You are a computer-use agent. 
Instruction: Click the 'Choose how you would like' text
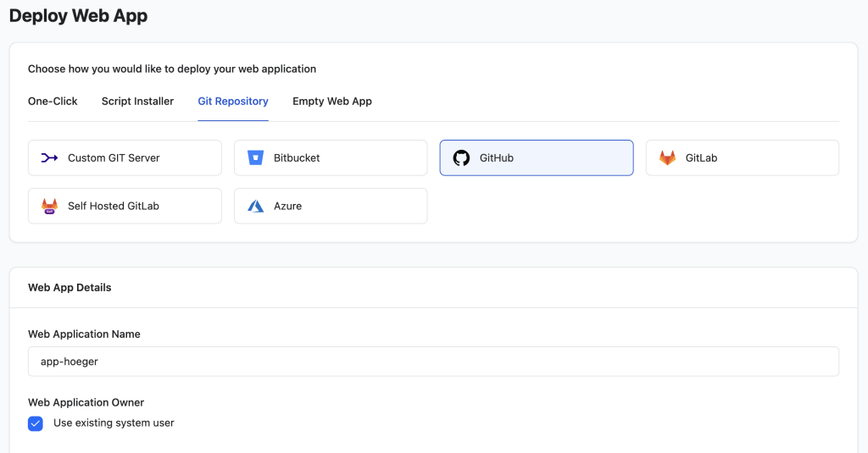pos(172,69)
